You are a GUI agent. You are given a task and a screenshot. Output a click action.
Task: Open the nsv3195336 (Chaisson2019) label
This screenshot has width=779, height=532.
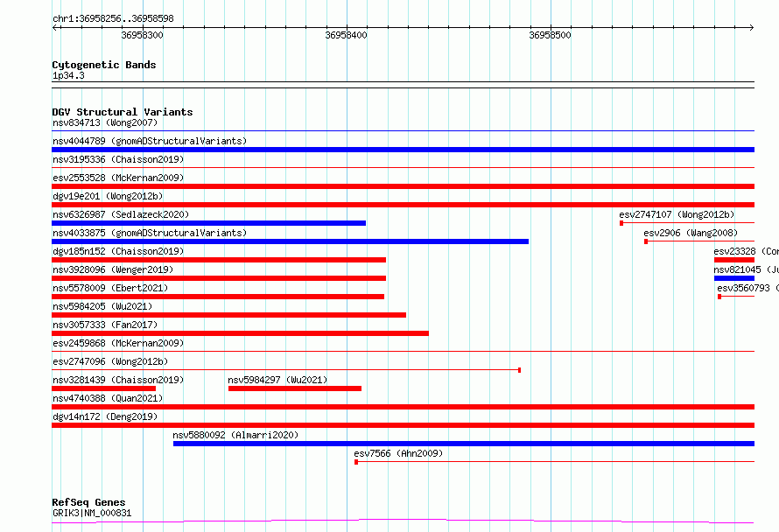point(118,159)
